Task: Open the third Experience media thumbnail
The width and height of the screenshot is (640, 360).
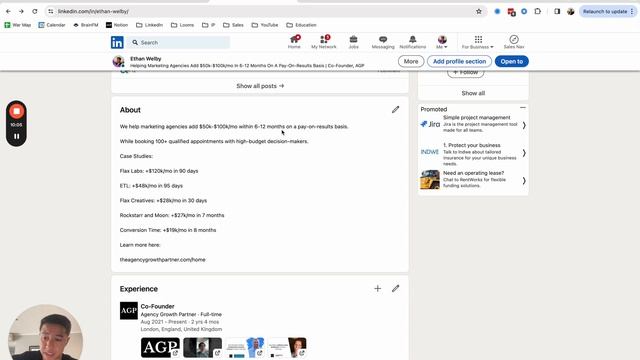Action: pyautogui.click(x=245, y=348)
